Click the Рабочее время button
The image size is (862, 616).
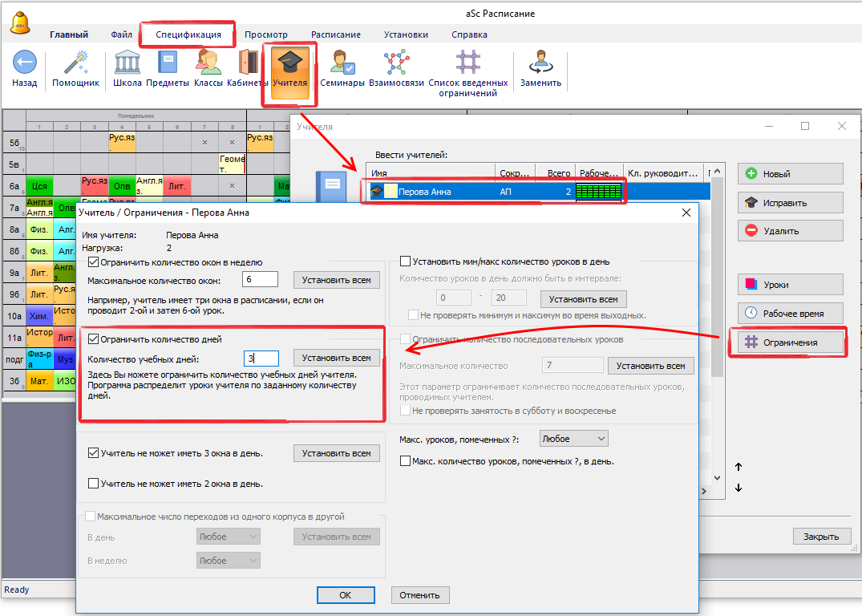790,313
